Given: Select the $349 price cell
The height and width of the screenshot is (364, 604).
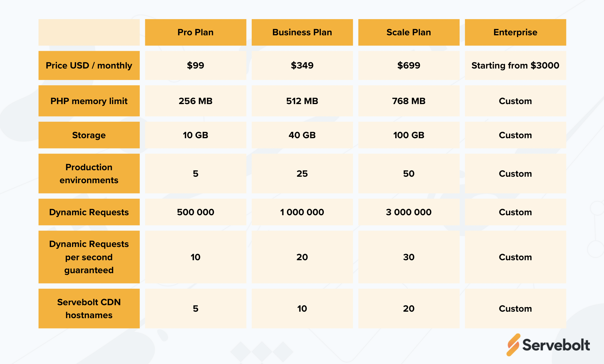Looking at the screenshot, I should tap(302, 65).
